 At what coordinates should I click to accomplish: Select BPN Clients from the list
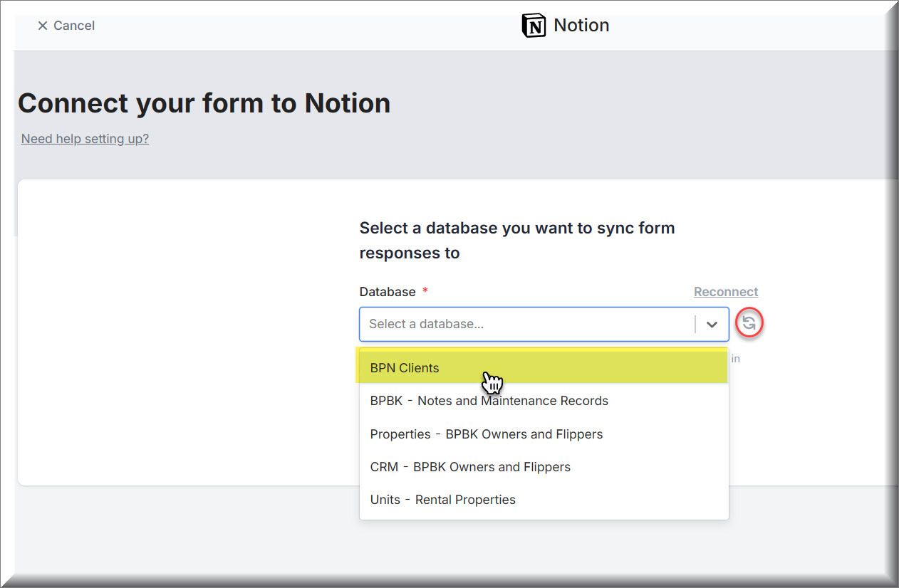[405, 368]
